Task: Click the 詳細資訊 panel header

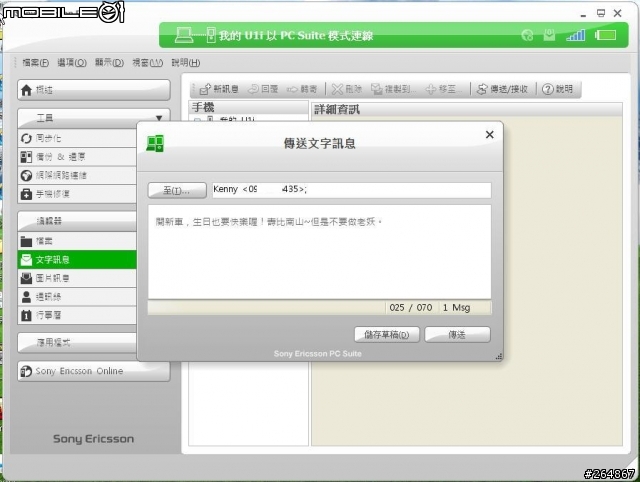Action: 467,109
